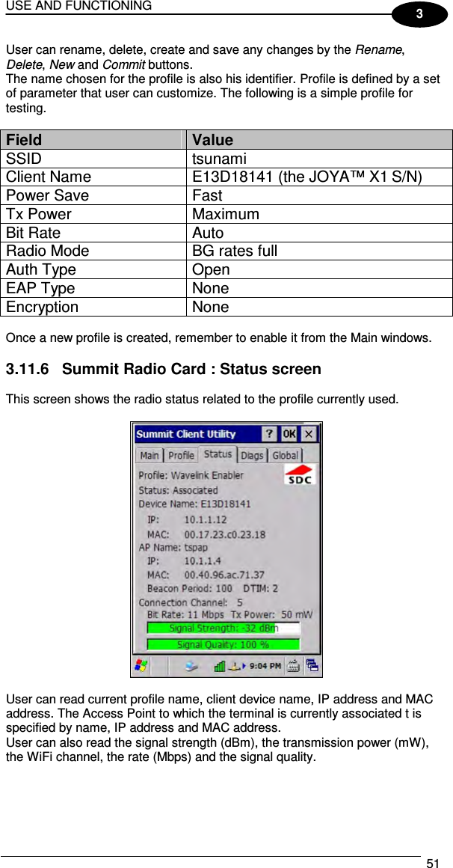Click 'Device Name: E13D18141' line

point(194,504)
